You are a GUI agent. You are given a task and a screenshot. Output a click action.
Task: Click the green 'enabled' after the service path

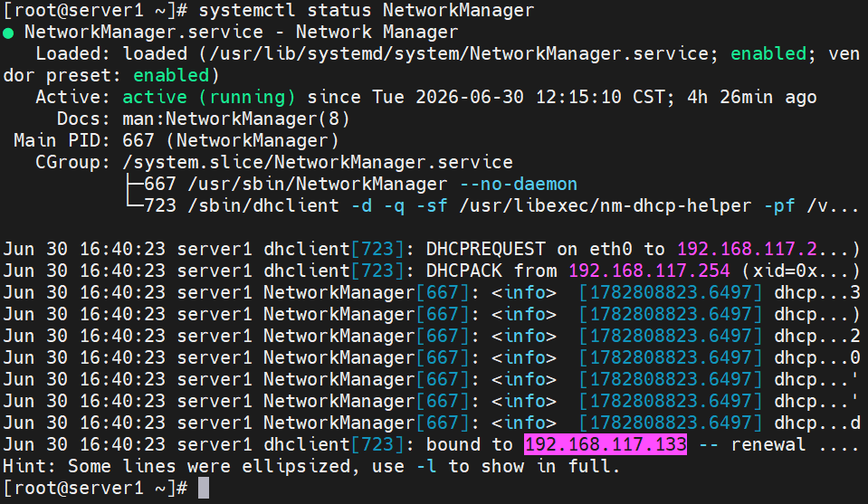point(768,53)
